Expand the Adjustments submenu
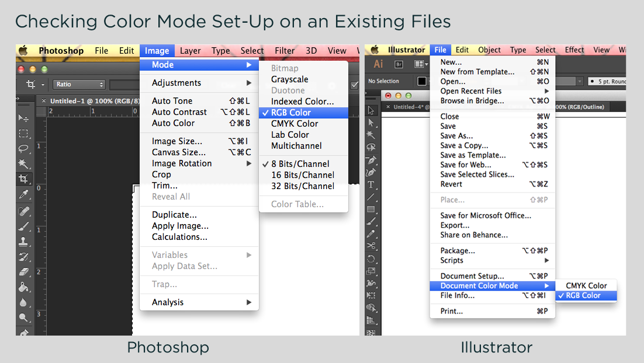 coord(199,83)
